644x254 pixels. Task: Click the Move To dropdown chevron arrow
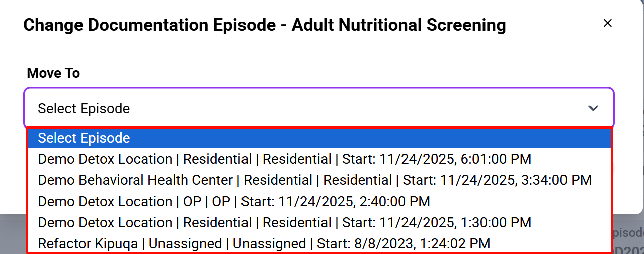[x=593, y=108]
